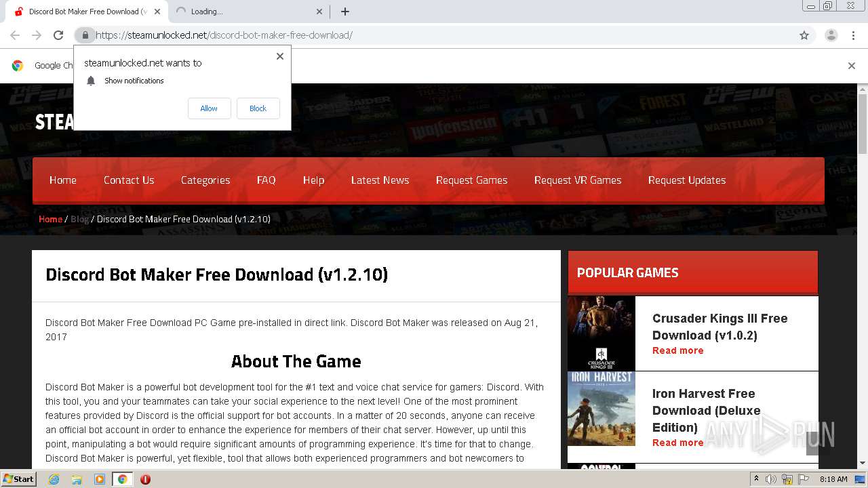Click the Blog breadcrumb link

[79, 219]
